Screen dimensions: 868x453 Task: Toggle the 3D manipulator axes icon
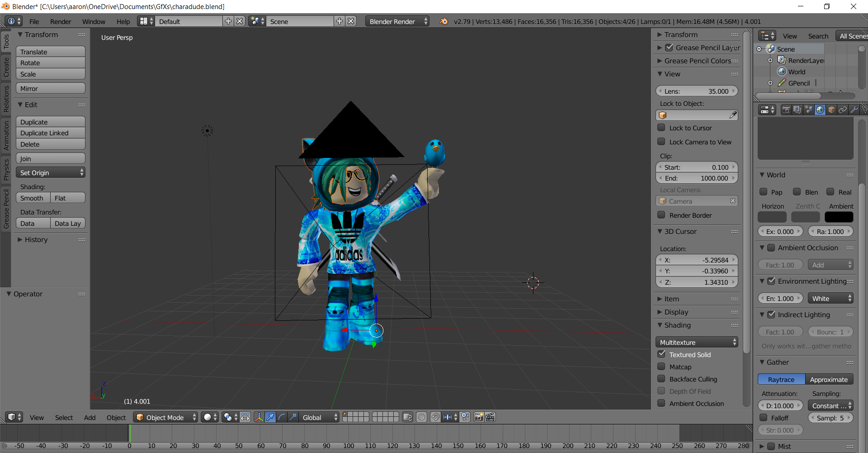point(259,417)
